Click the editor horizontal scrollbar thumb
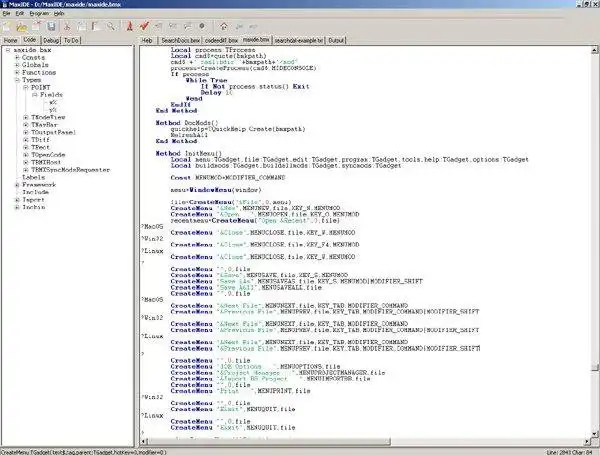Screen dimensions: 600x455 (268, 442)
